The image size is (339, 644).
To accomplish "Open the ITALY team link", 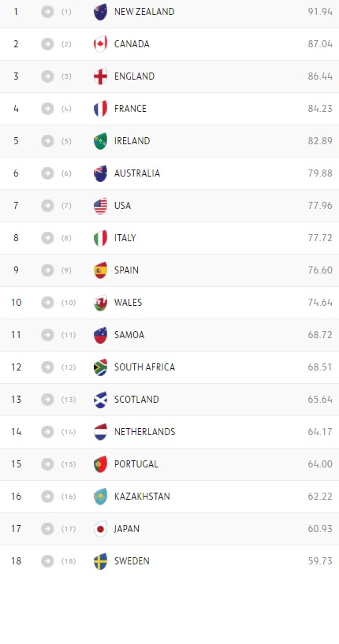I will coord(125,238).
